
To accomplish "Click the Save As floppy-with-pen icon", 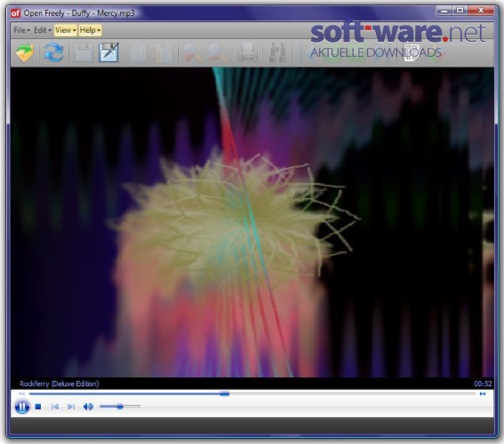I will (x=109, y=52).
